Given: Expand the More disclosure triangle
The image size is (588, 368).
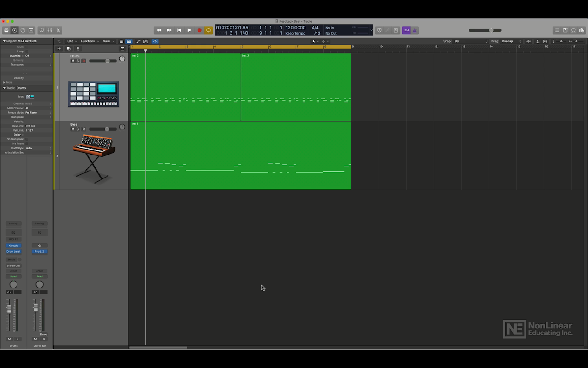Looking at the screenshot, I should tap(4, 82).
